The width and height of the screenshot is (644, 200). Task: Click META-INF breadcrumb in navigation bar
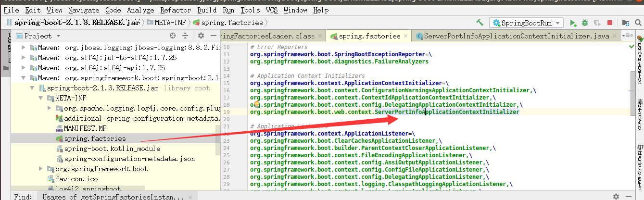tap(168, 23)
